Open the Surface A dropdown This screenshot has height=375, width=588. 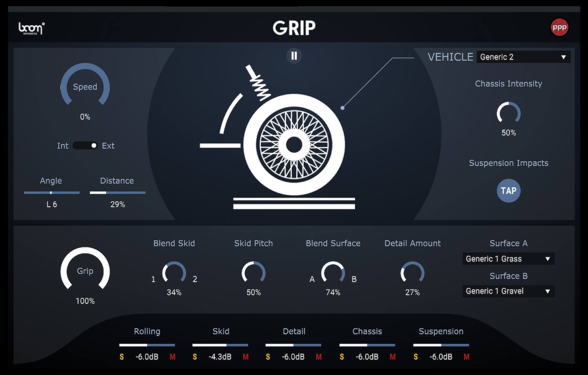tap(508, 258)
